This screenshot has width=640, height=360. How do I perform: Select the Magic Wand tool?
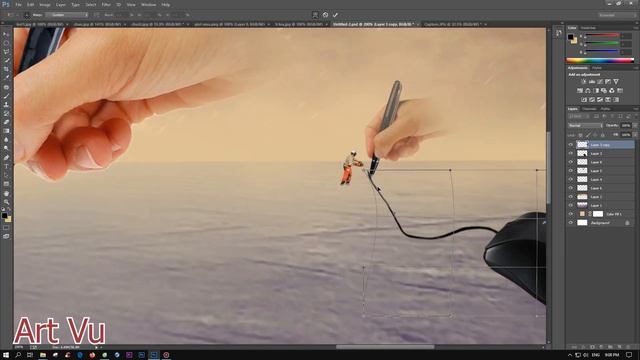tap(6, 60)
